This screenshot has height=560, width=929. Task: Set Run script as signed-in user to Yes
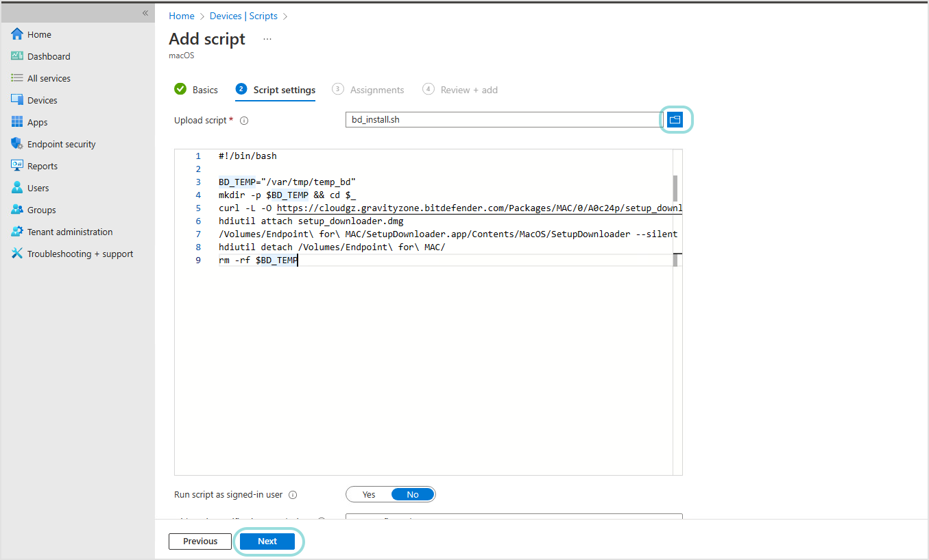point(368,494)
